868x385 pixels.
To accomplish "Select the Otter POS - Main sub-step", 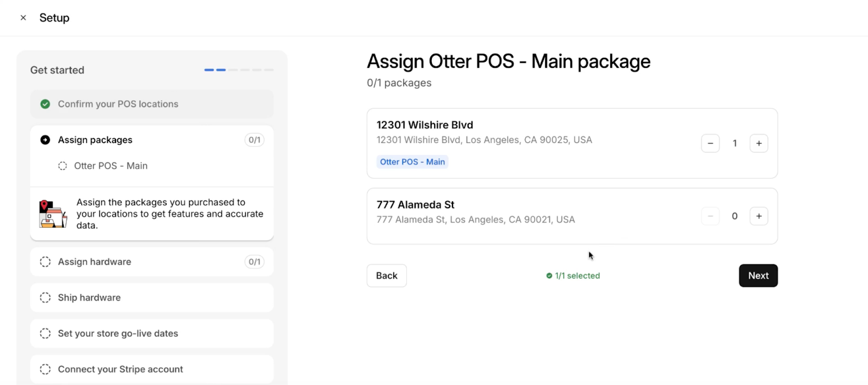I will [111, 166].
